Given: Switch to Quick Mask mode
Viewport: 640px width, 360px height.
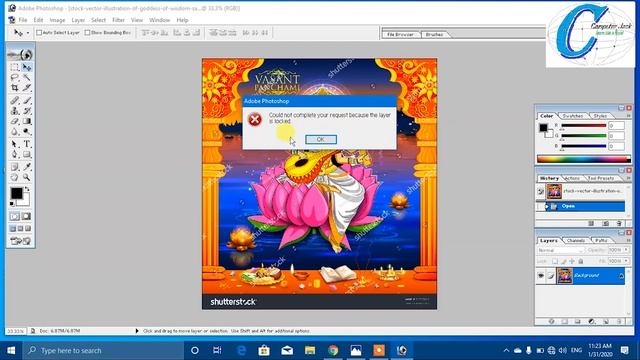Looking at the screenshot, I should point(27,216).
